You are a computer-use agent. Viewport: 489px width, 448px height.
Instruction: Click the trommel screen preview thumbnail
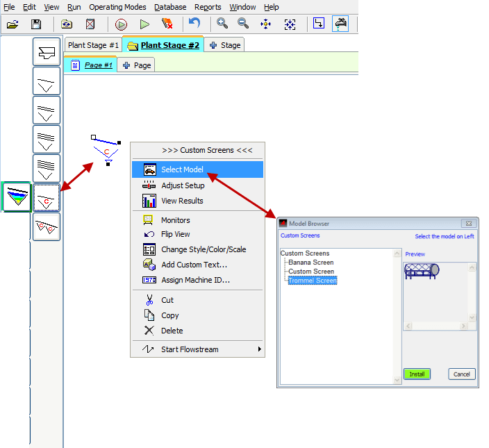[422, 271]
